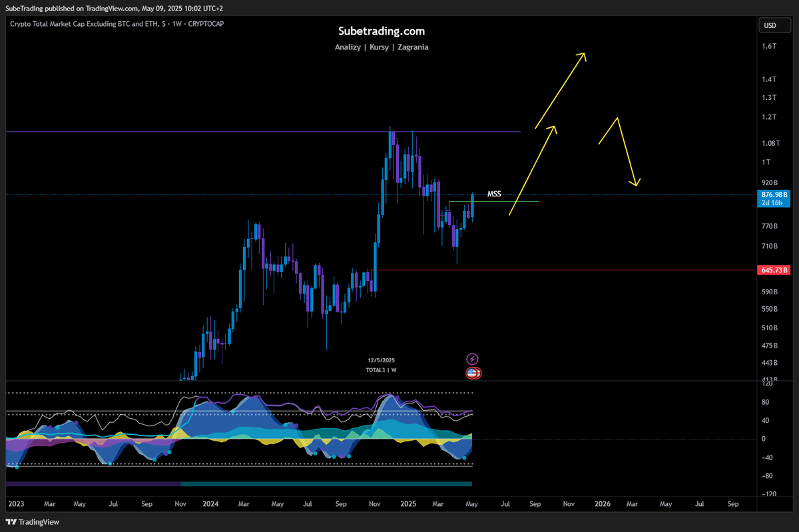
Task: Click the 2023 label on time axis
Action: pyautogui.click(x=17, y=504)
